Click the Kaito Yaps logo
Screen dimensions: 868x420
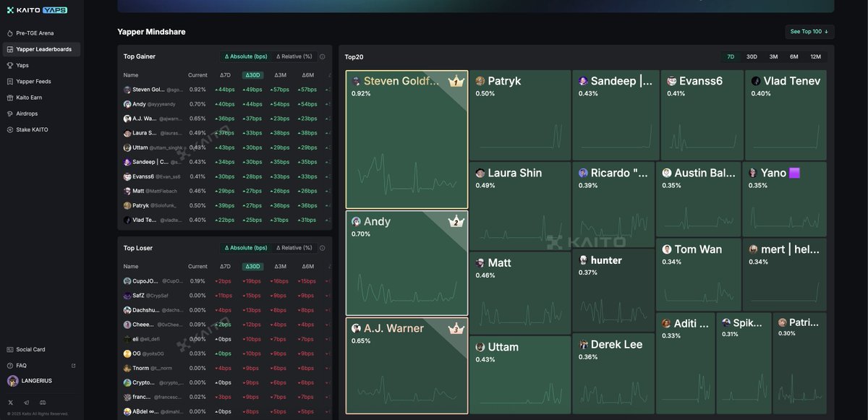(x=37, y=10)
